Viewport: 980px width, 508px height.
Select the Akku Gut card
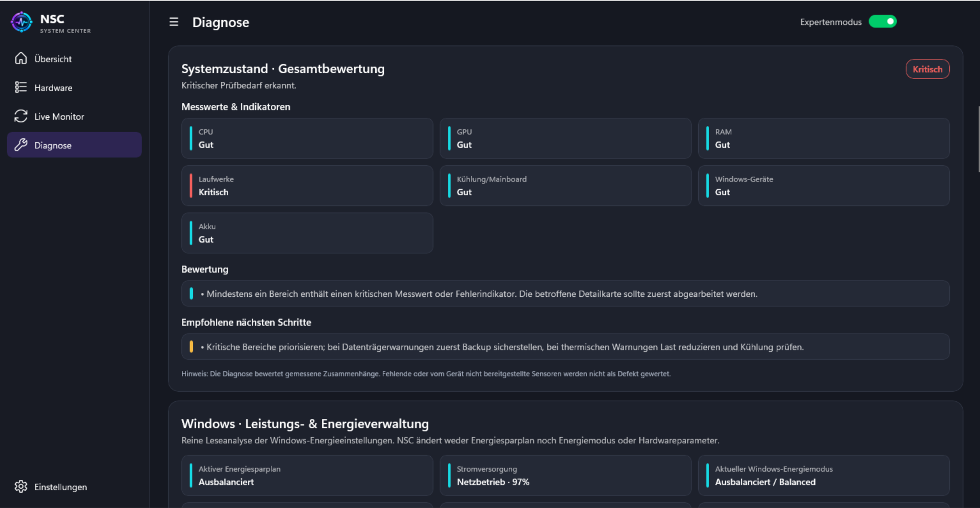307,233
